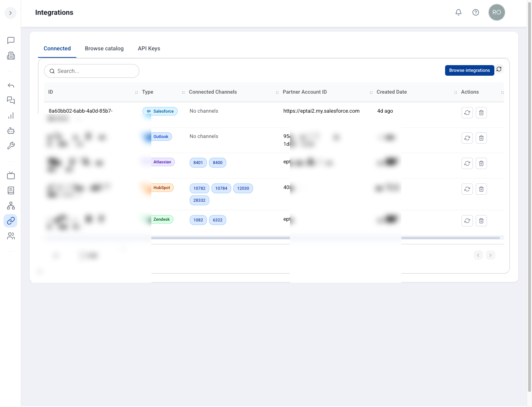This screenshot has height=407, width=532.
Task: Click the Salesforce type badge
Action: click(x=160, y=111)
